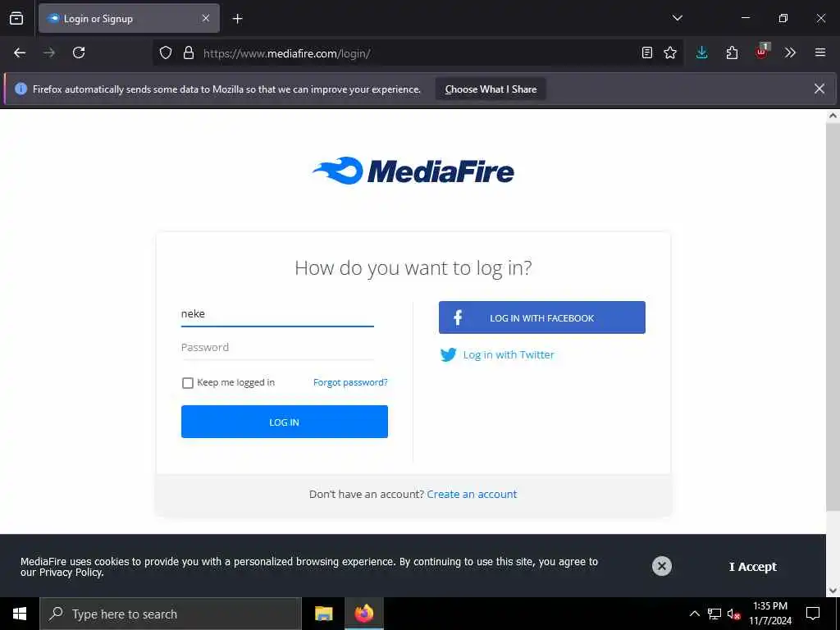Image resolution: width=840 pixels, height=630 pixels.
Task: Open the Windows notification center icon
Action: (813, 614)
